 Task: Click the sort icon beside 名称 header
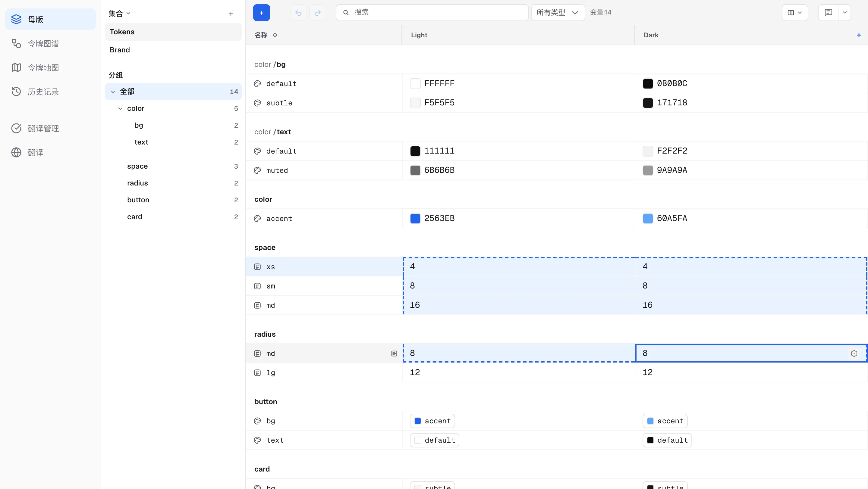click(x=275, y=35)
